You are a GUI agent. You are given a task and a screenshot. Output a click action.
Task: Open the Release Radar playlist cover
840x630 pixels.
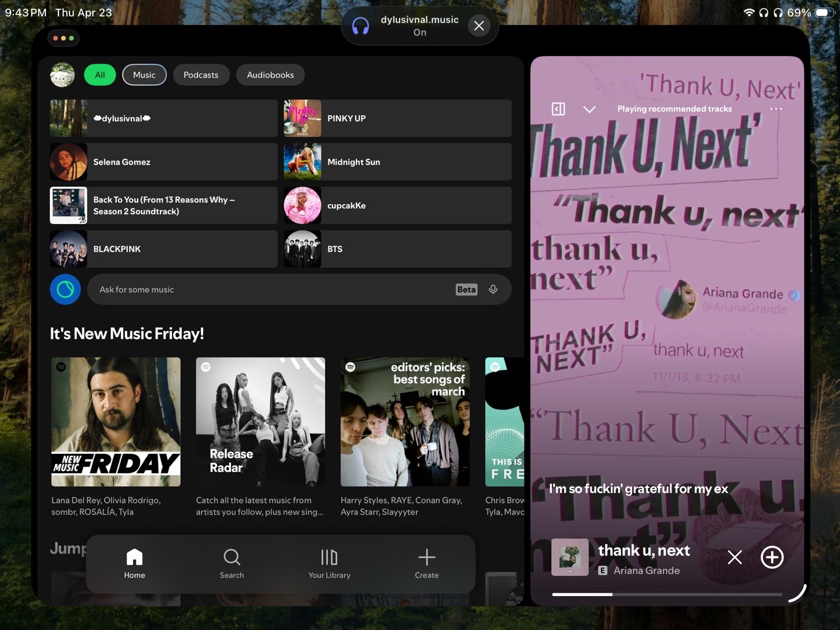(x=261, y=422)
